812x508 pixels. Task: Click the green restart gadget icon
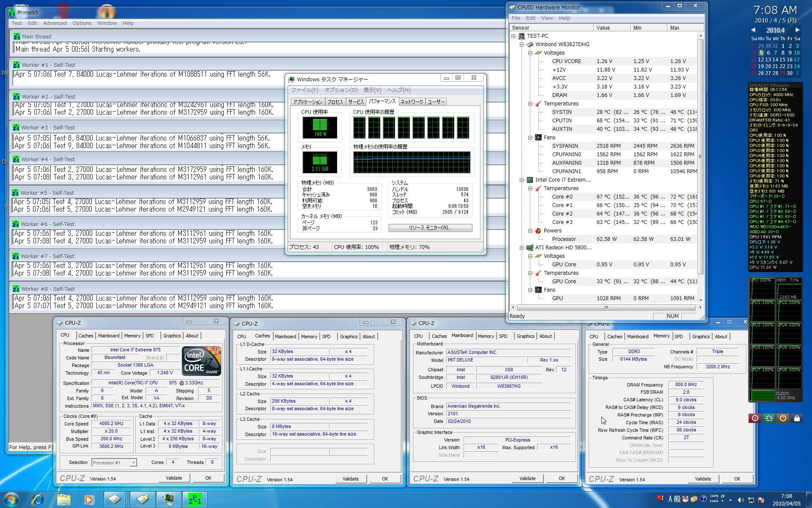pos(769,418)
